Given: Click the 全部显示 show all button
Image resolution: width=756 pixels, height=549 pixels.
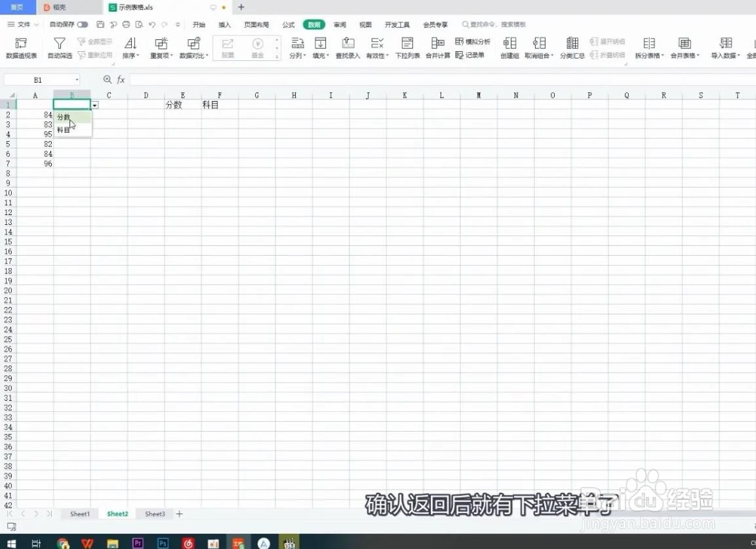Looking at the screenshot, I should coord(95,41).
